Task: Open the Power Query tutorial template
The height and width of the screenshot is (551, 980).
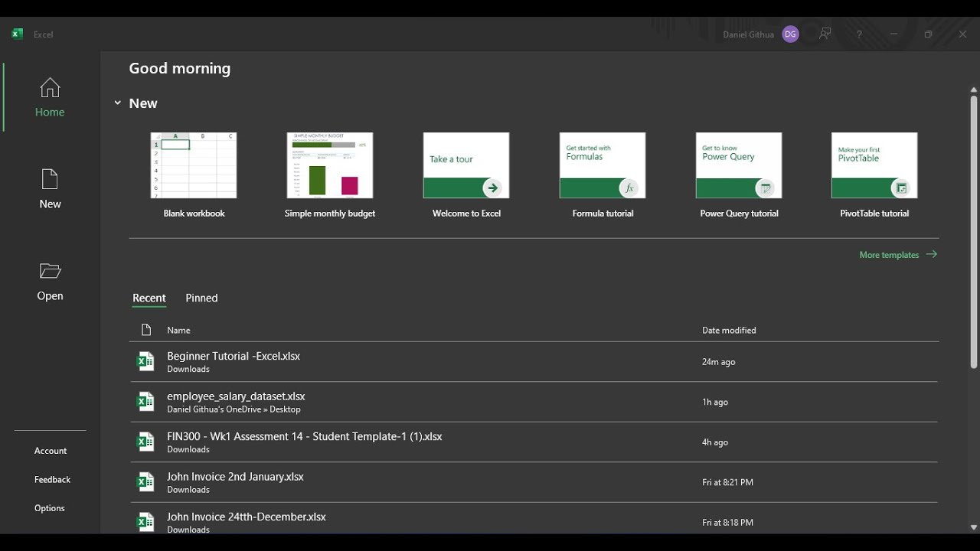Action: tap(739, 165)
